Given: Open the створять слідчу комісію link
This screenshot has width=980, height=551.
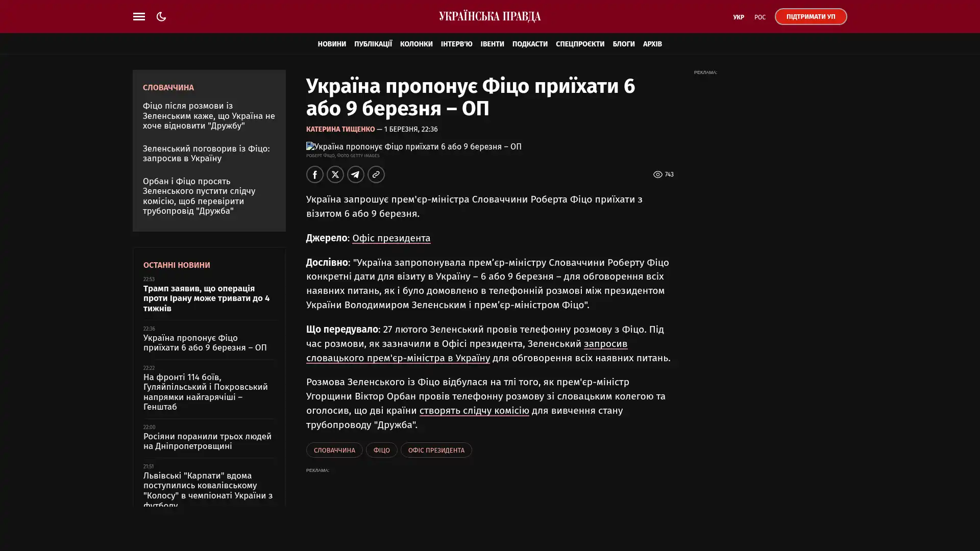Looking at the screenshot, I should tap(474, 411).
